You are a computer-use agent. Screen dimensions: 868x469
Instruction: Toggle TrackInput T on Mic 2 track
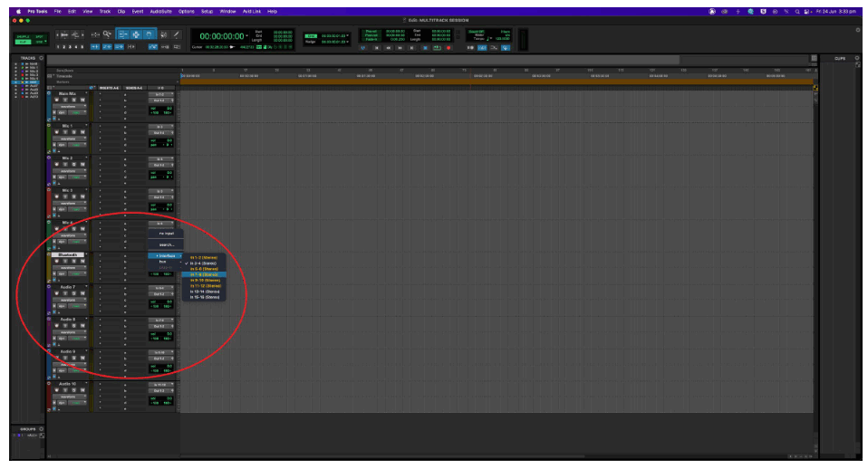[x=65, y=164]
